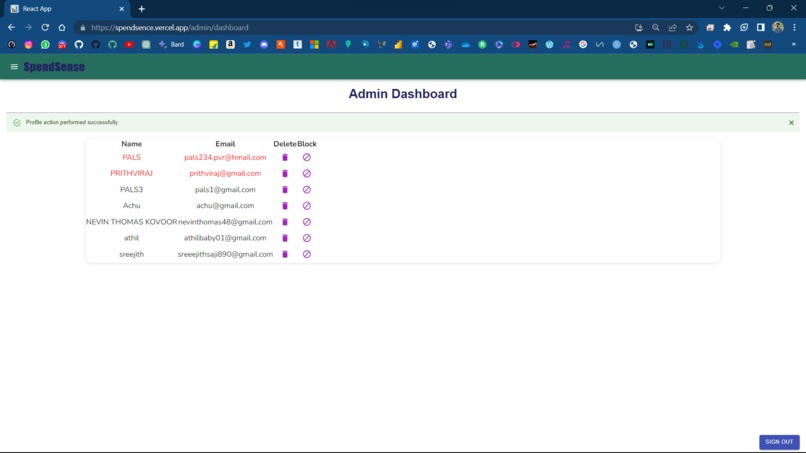Open the Discord bookmark
Screen dimensions: 806x453
coord(264,45)
